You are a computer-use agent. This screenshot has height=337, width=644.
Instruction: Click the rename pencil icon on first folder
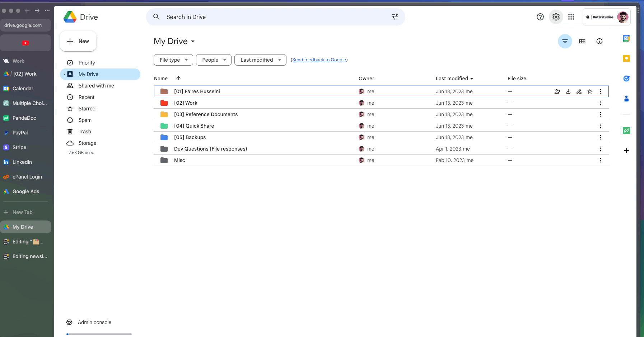(579, 91)
